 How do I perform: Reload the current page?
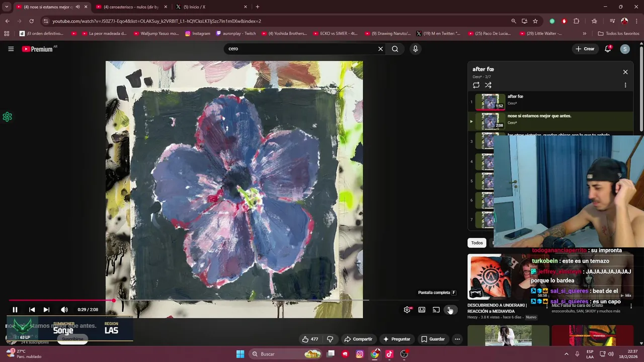click(x=31, y=21)
